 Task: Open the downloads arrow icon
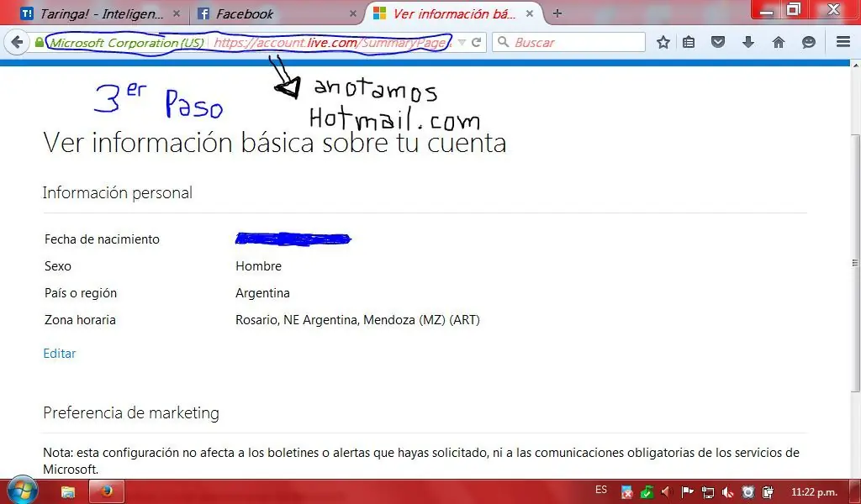(747, 42)
